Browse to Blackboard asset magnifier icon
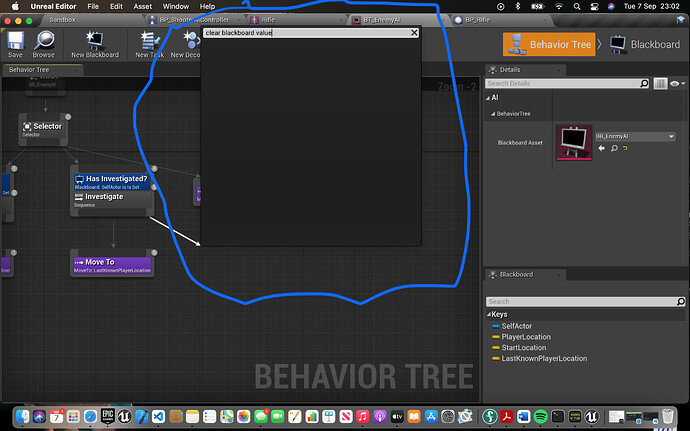The image size is (690, 431). [x=614, y=148]
